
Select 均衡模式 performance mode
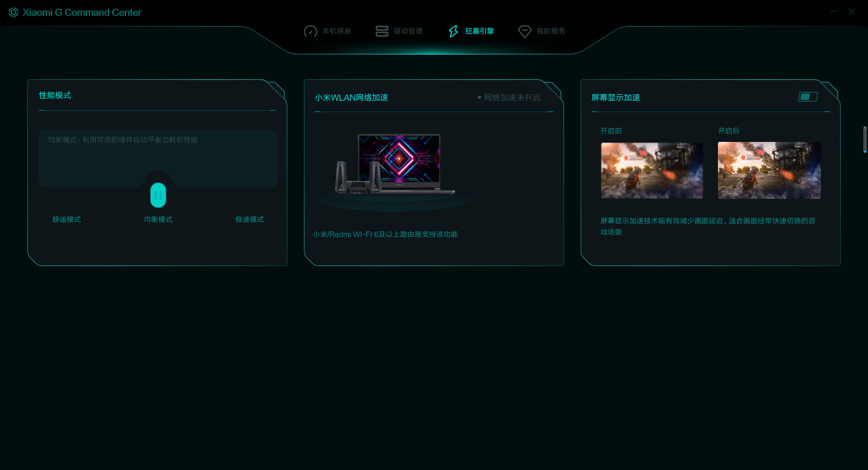click(158, 219)
